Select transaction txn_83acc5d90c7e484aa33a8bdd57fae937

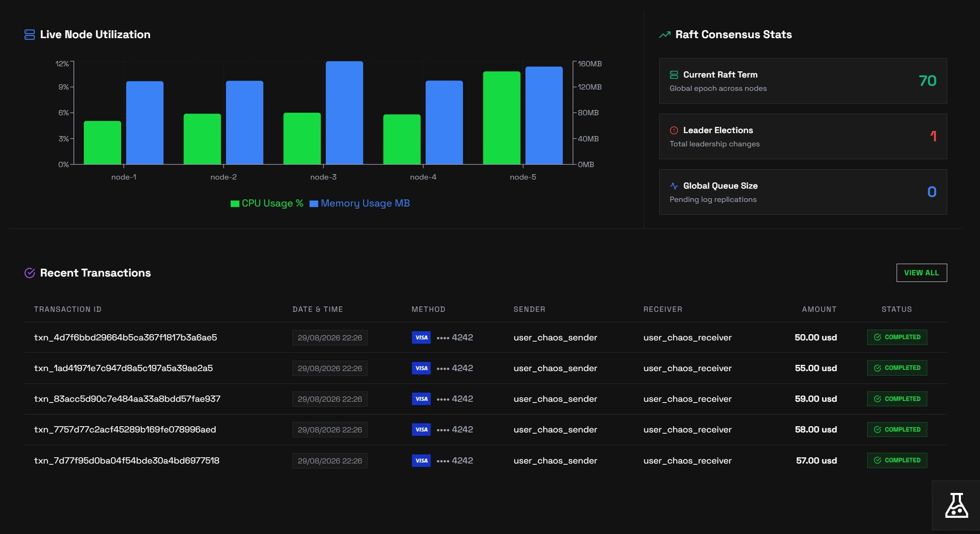127,399
